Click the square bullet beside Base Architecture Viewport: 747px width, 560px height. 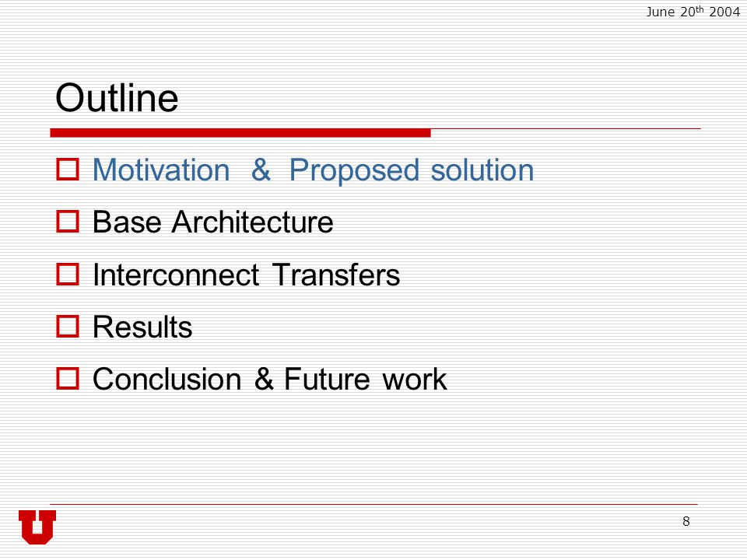(x=68, y=222)
